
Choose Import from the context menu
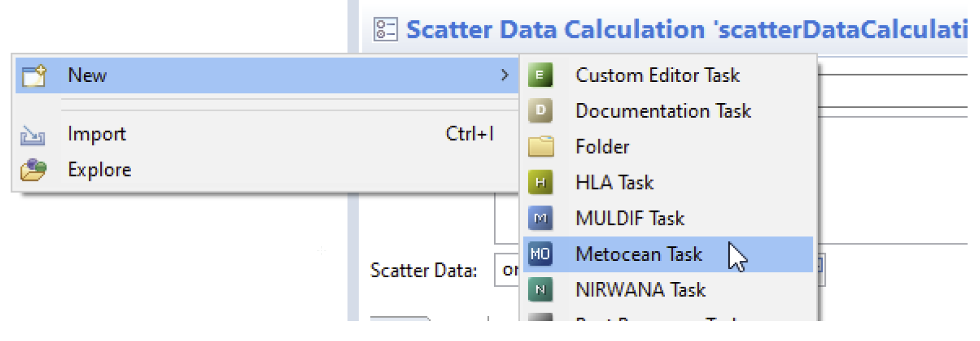[x=97, y=134]
